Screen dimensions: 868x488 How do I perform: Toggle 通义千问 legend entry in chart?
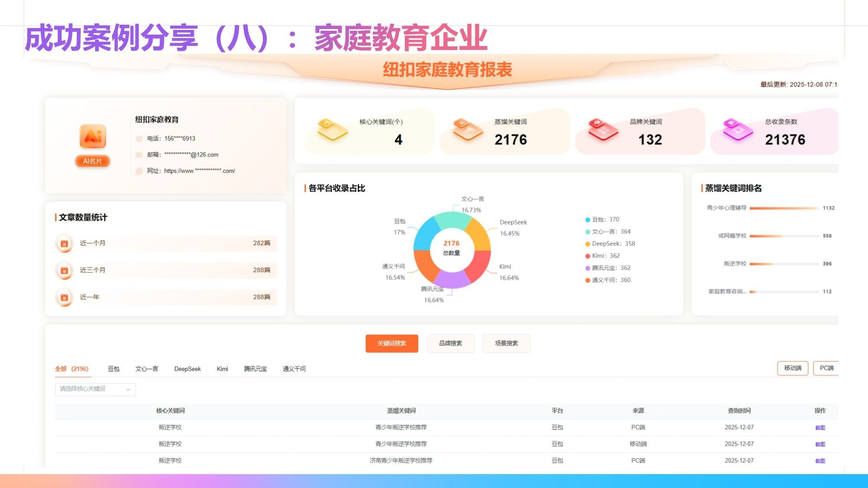[x=607, y=280]
